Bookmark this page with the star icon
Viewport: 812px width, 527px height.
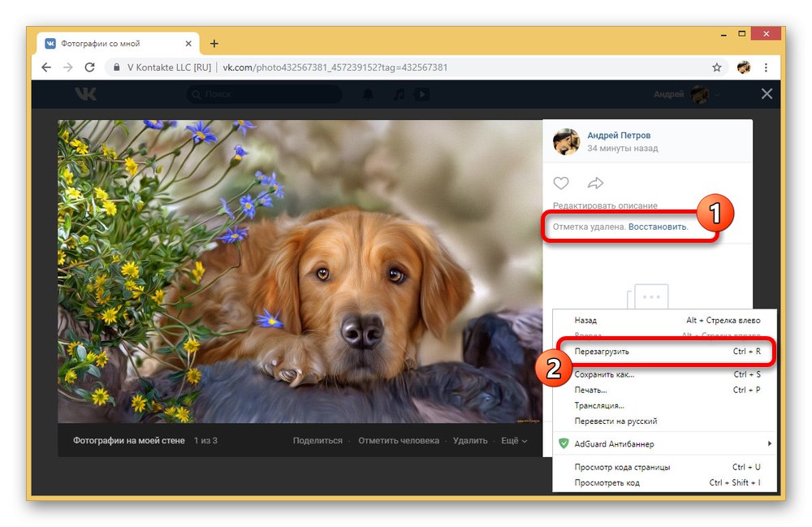(x=717, y=67)
